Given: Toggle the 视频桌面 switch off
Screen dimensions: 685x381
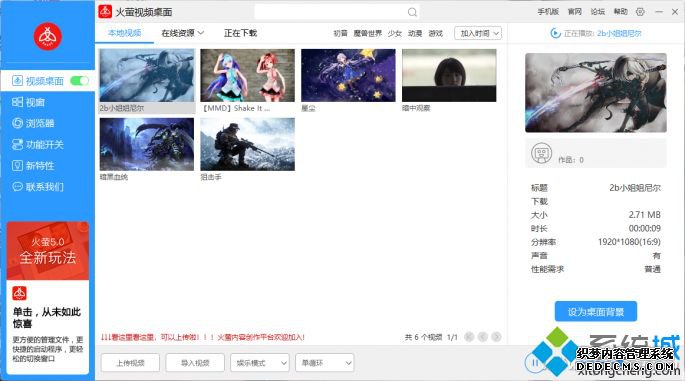Looking at the screenshot, I should (79, 81).
